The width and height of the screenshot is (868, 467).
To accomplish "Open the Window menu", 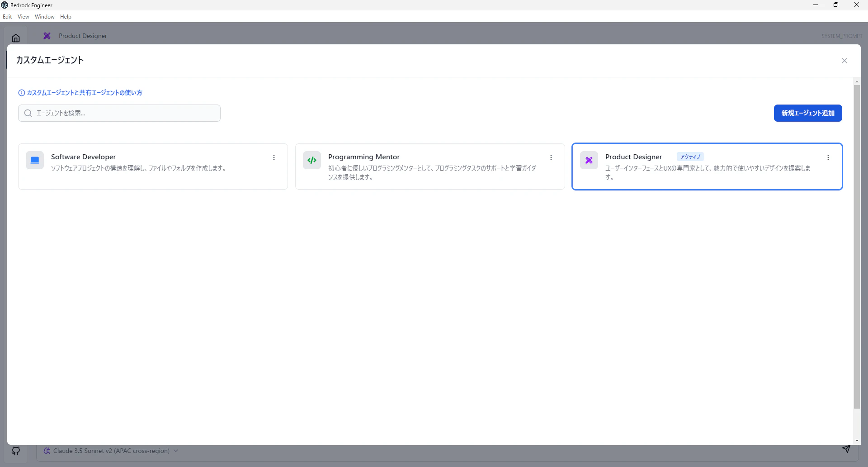I will tap(44, 17).
